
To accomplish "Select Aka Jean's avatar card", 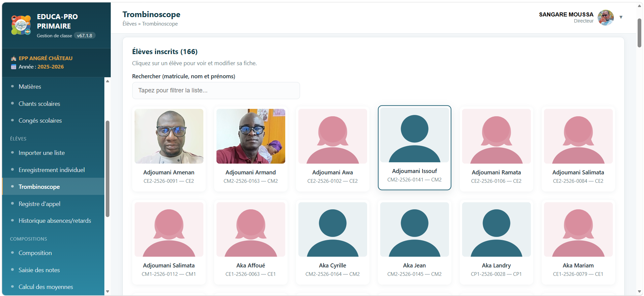I will 414,242.
